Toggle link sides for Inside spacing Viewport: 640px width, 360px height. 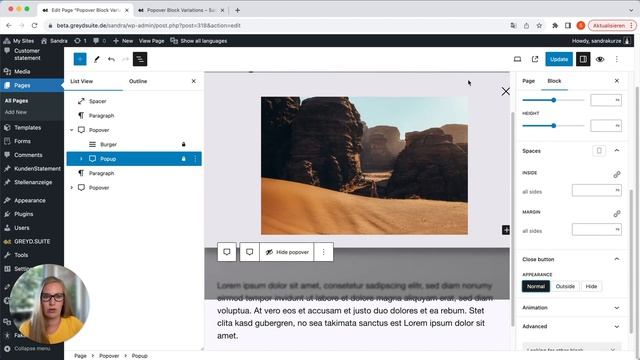(x=617, y=174)
